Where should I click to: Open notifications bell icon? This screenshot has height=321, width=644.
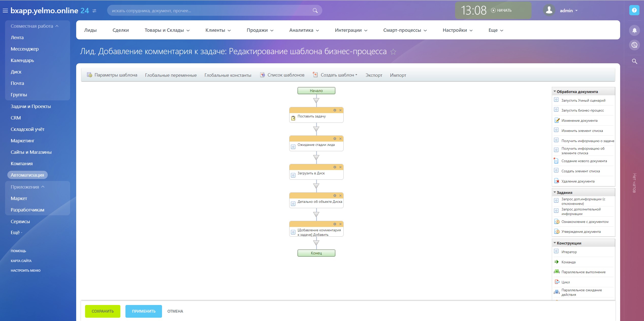(634, 30)
